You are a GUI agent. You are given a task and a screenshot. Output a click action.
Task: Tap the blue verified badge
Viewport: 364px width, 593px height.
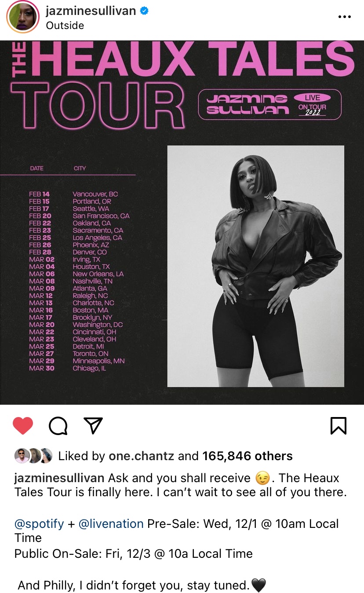(x=144, y=11)
